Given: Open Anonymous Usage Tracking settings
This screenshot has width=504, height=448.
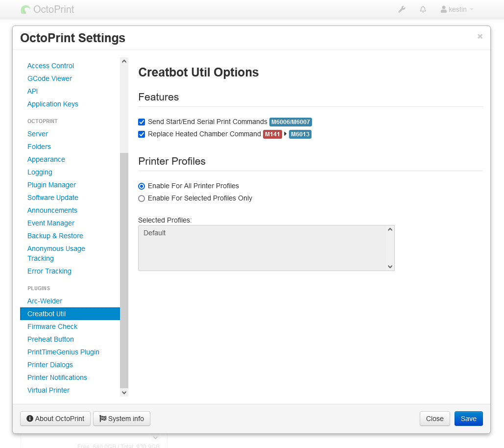Looking at the screenshot, I should 56,253.
